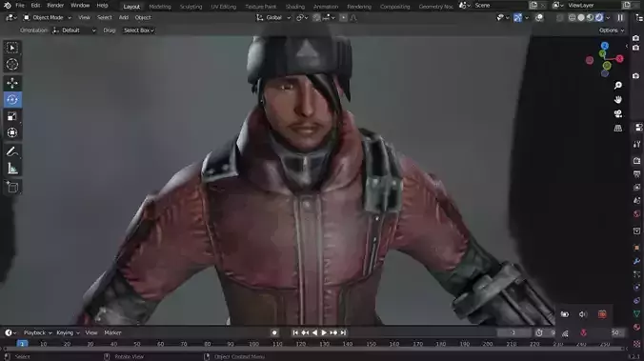Open the viewport Object menu
This screenshot has height=361, width=644.
(x=143, y=18)
